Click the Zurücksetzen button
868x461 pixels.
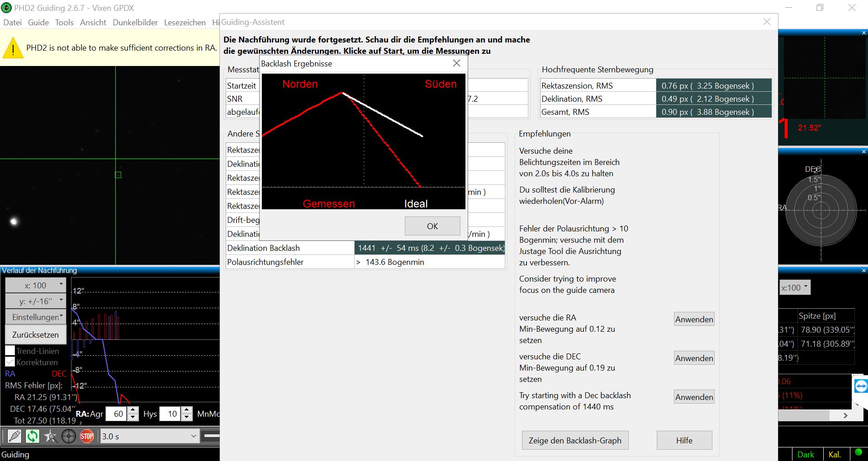click(36, 334)
